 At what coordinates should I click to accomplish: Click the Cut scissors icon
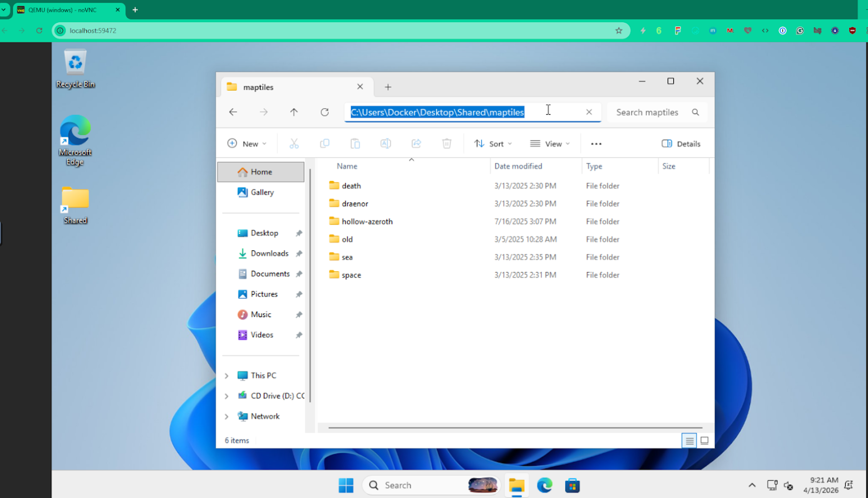point(294,144)
